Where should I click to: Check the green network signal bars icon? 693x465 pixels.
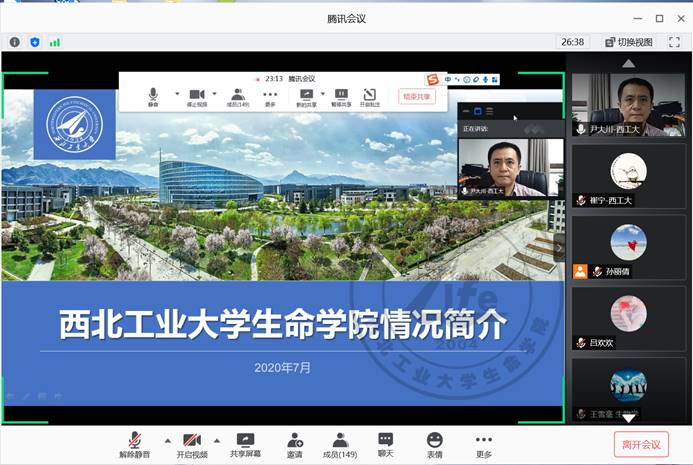tap(55, 42)
